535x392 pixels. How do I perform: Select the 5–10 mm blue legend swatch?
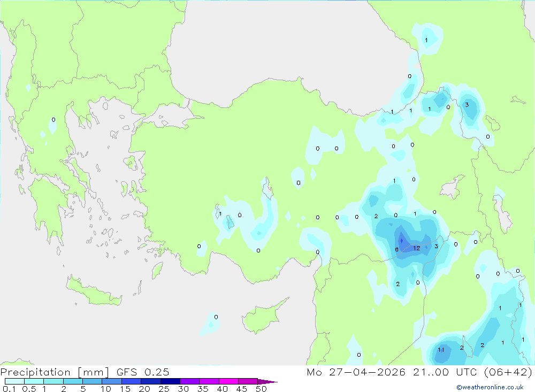point(92,381)
